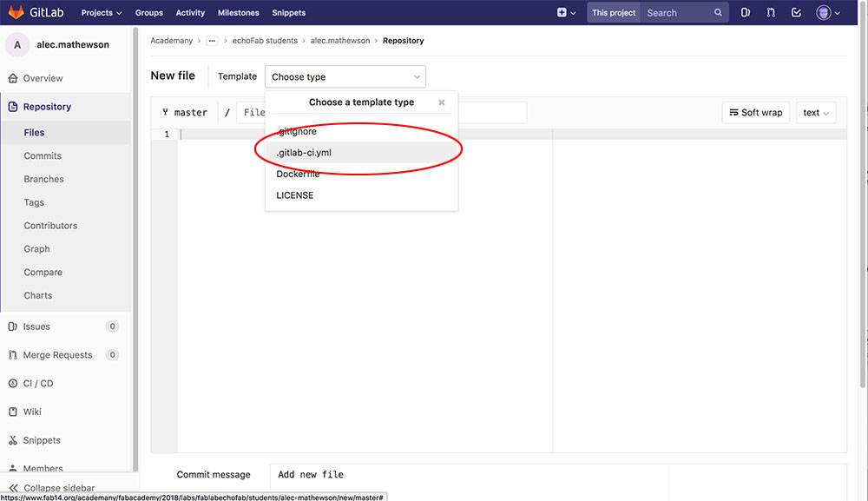Click the collapse sidebar chevrons icon
This screenshot has height=501, width=868.
tap(13, 488)
